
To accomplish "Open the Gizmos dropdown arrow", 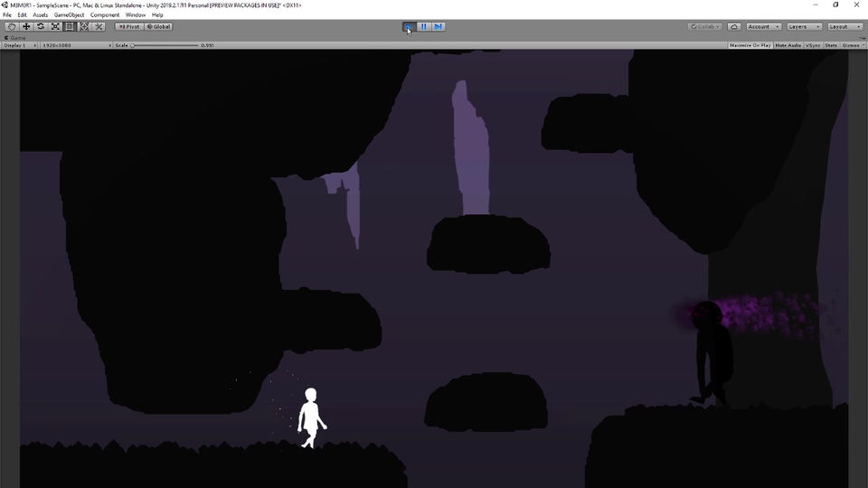I will tap(863, 45).
